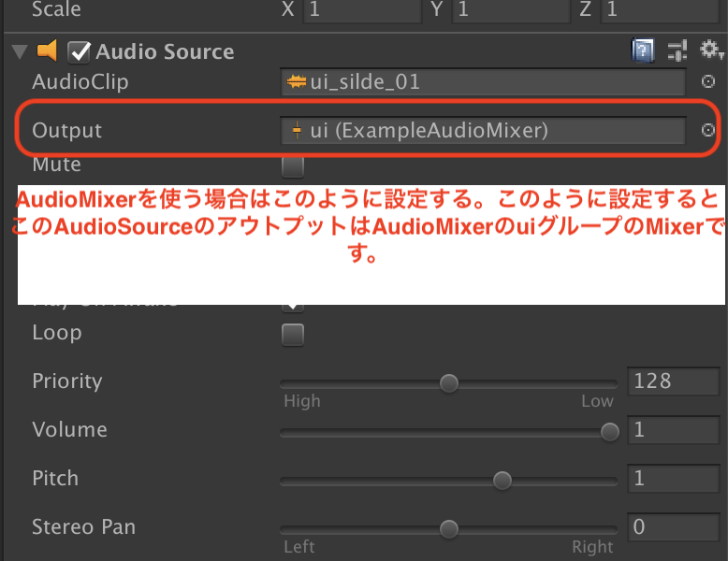Enable the Loop checkbox
The image size is (728, 561).
click(x=293, y=335)
